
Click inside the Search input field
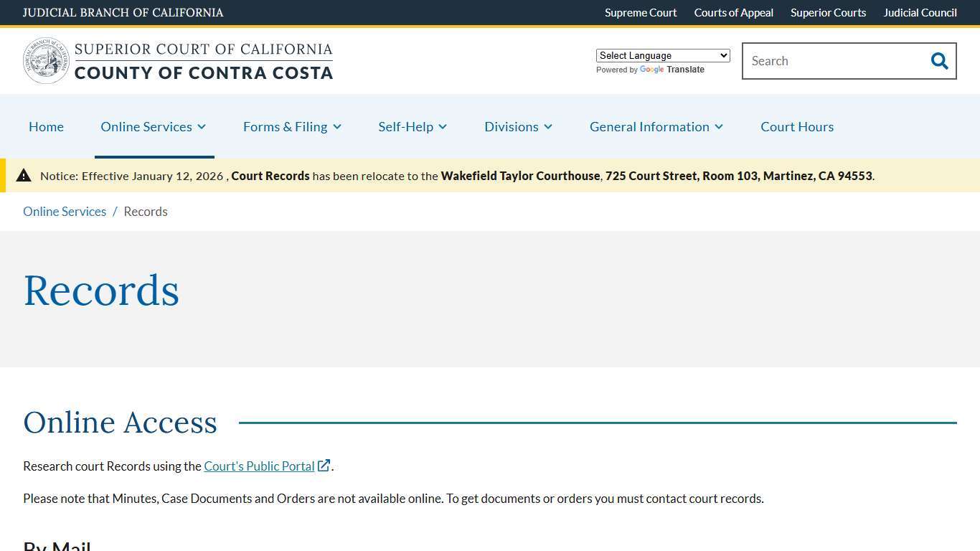825,60
